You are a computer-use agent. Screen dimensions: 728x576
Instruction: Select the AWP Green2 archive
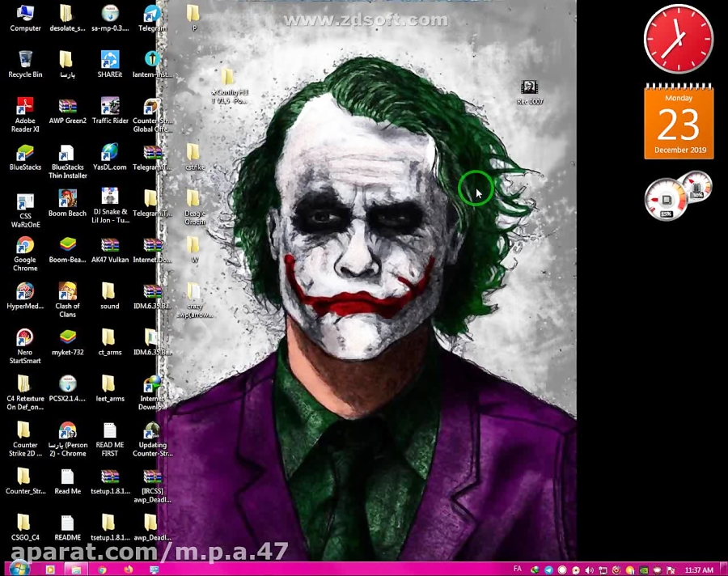pos(68,111)
